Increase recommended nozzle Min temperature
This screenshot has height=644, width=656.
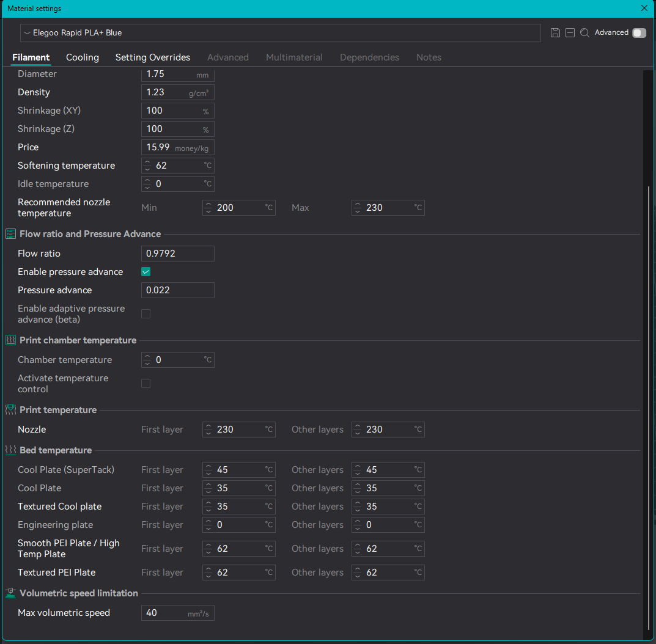click(x=208, y=204)
